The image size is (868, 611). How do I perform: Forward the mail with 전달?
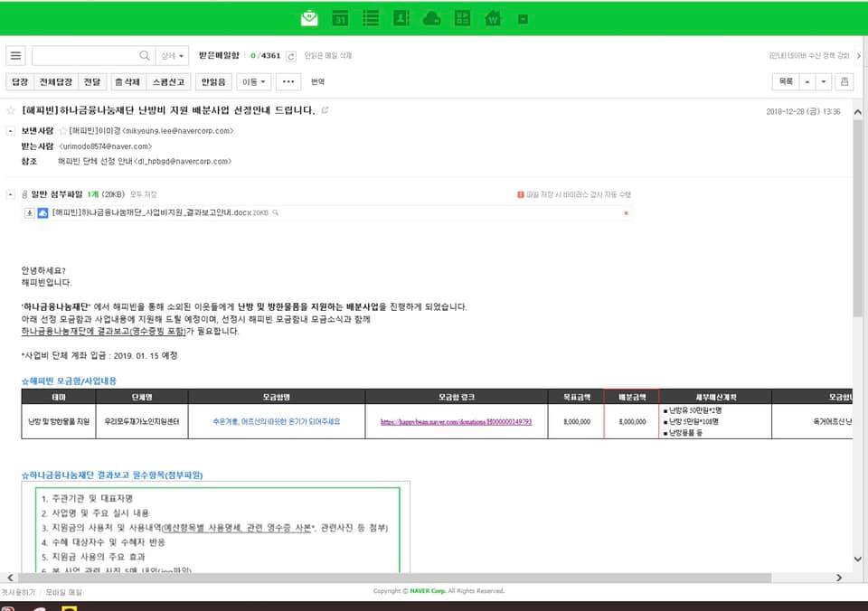pyautogui.click(x=92, y=82)
